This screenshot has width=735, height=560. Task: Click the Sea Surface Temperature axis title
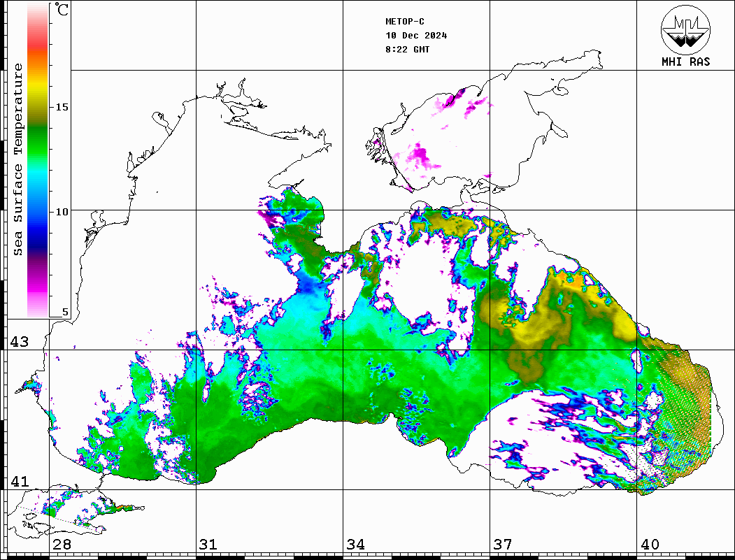(18, 160)
